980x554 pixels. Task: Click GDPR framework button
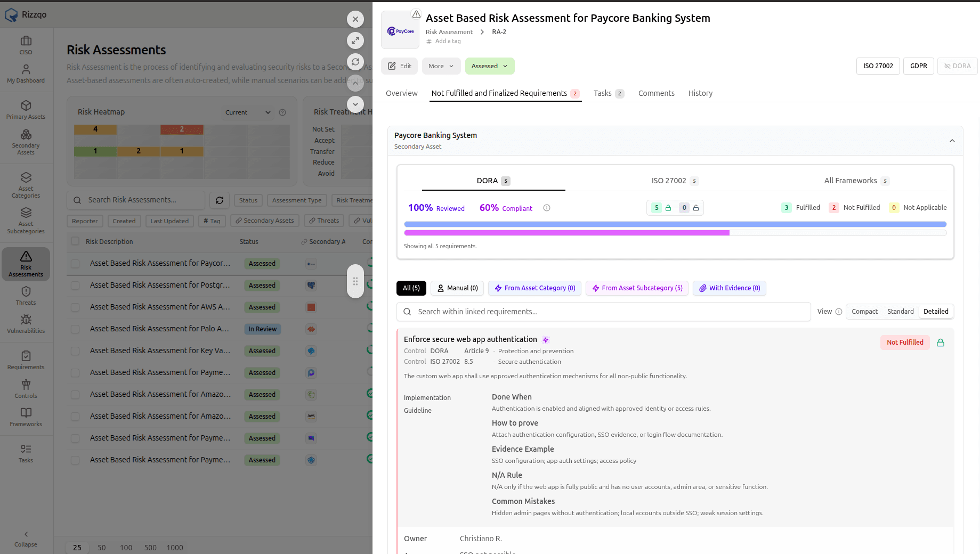(919, 66)
